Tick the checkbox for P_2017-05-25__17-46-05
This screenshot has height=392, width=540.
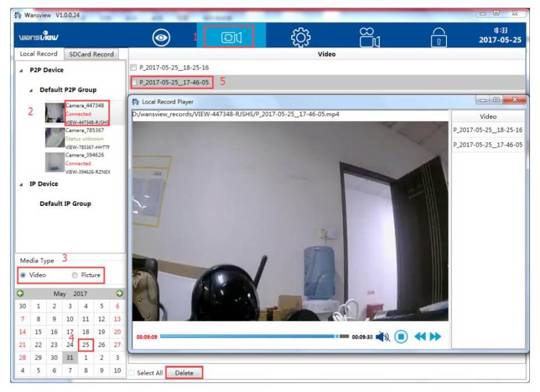(135, 82)
